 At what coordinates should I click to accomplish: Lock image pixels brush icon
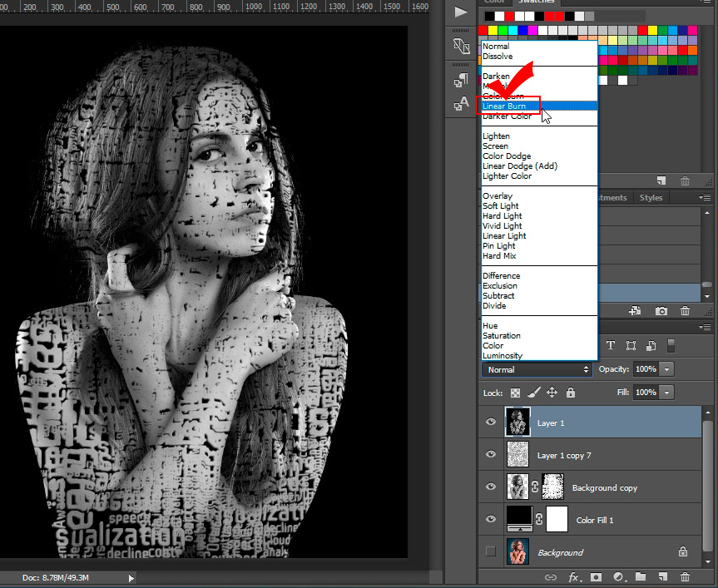tap(533, 393)
